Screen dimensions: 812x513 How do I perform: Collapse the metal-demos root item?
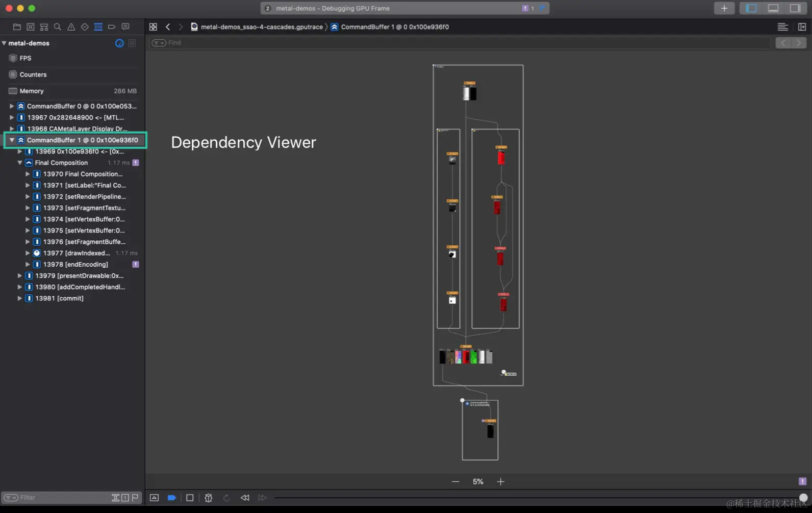pos(4,43)
